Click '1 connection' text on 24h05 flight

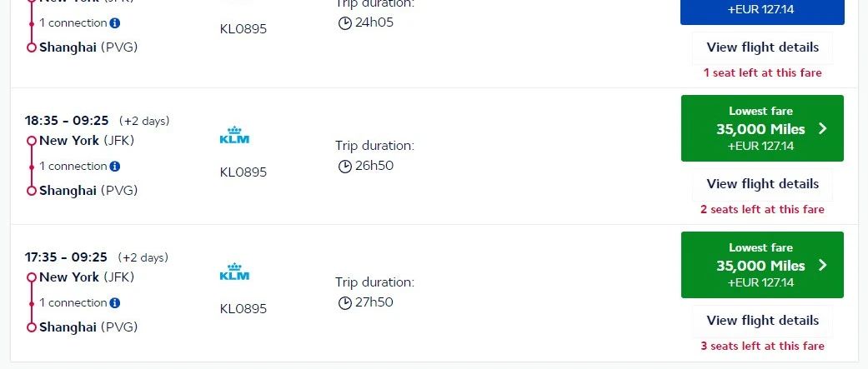point(73,23)
